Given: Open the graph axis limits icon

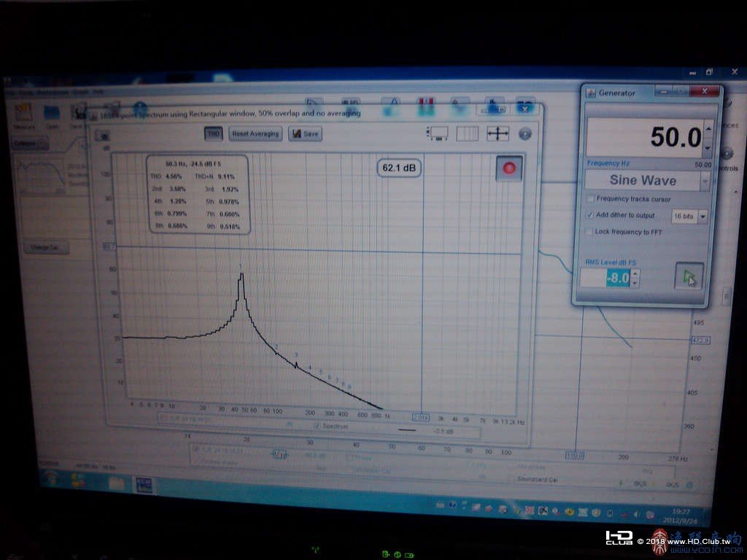Looking at the screenshot, I should [x=438, y=133].
